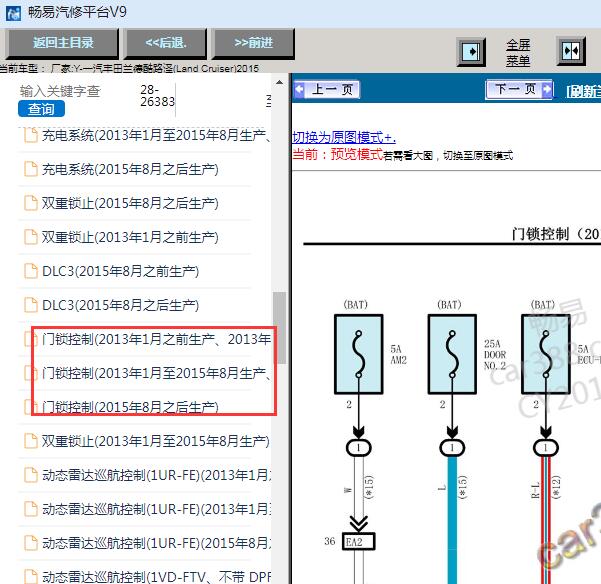Click document icon beside DLC3(2015年8月之前生产)
Viewport: 601px width, 584px height.
[31, 271]
